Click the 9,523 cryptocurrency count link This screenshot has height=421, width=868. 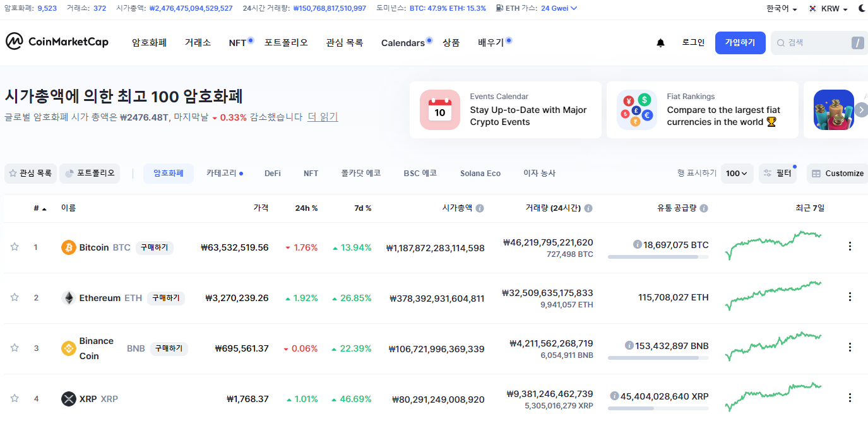47,8
